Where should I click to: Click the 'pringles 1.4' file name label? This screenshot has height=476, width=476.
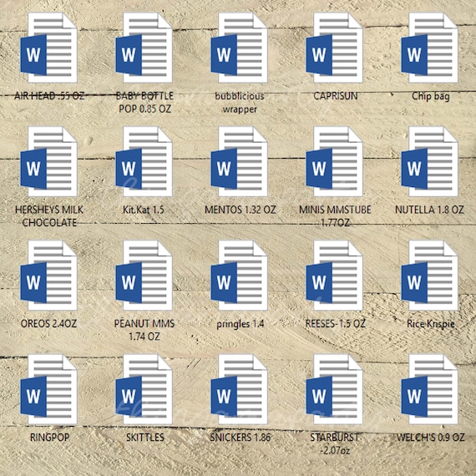click(x=241, y=324)
